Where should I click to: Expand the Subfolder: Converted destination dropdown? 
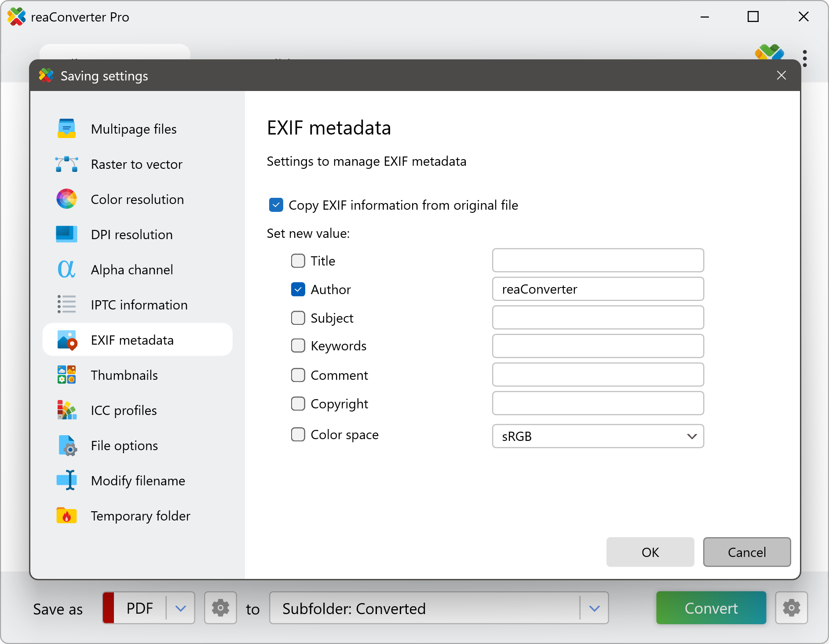click(x=594, y=608)
